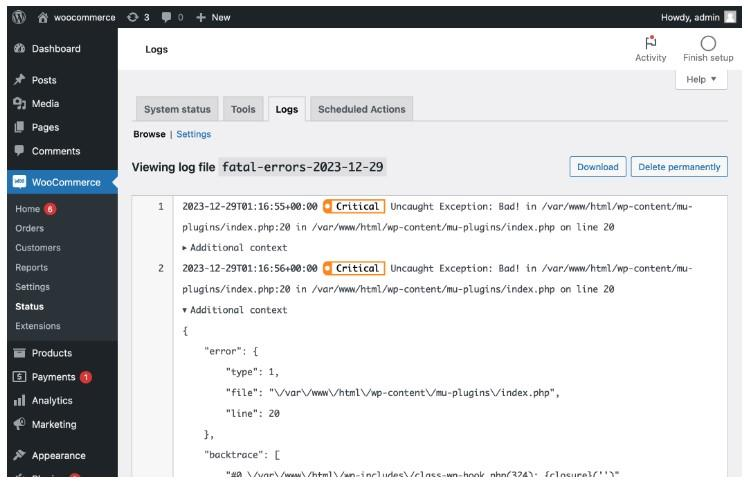Open the Analytics sidebar section
The image size is (748, 498).
52,400
